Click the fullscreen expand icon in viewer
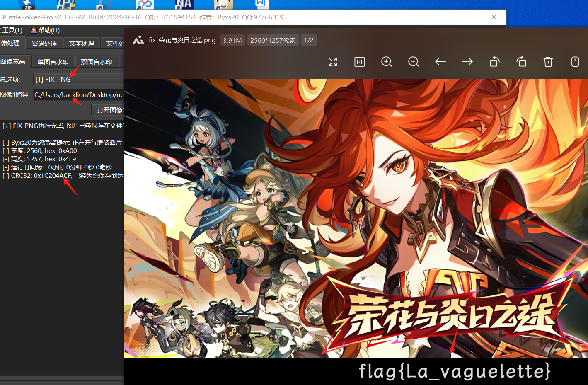This screenshot has width=588, height=385. [x=333, y=62]
